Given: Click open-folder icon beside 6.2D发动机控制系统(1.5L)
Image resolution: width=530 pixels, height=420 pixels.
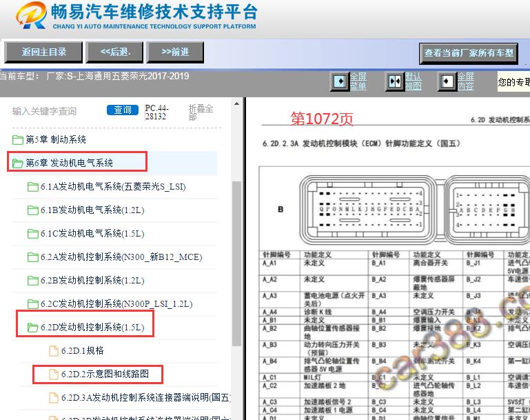Looking at the screenshot, I should 33,328.
